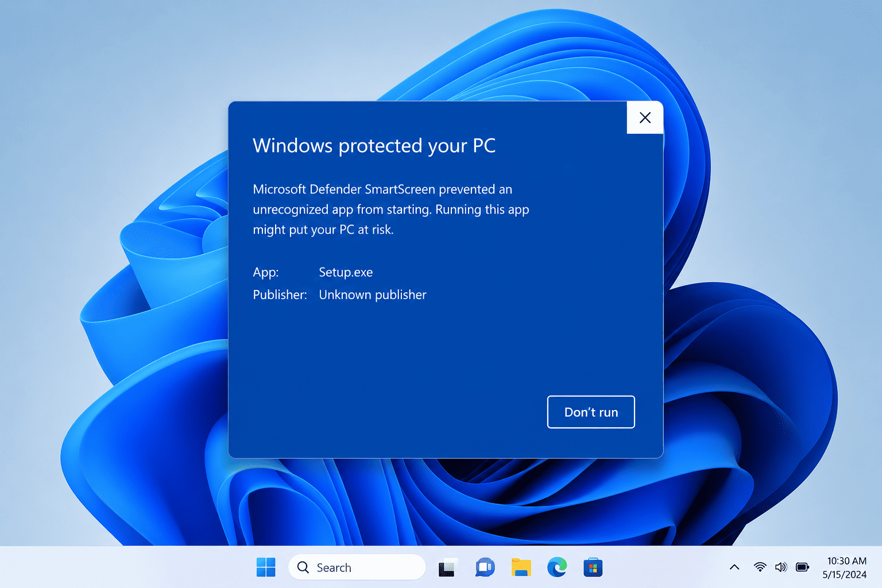The height and width of the screenshot is (588, 882).
Task: Open the Windows Start menu
Action: point(266,567)
